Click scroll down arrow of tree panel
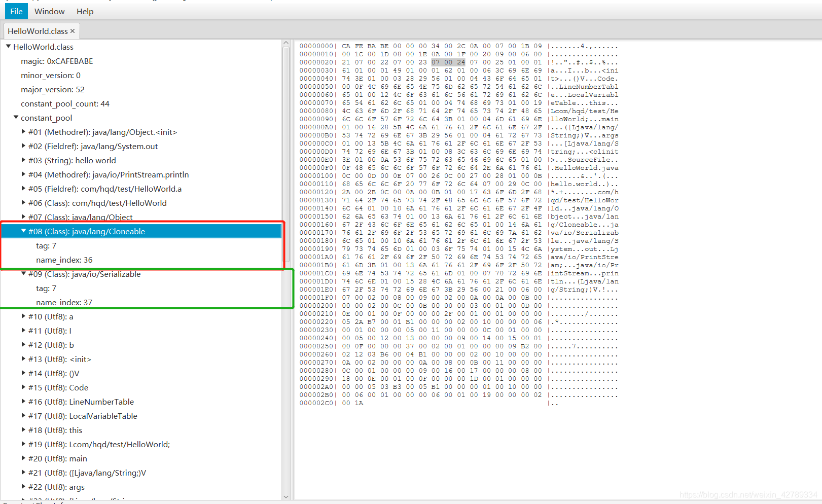The width and height of the screenshot is (822, 504). pos(286,497)
